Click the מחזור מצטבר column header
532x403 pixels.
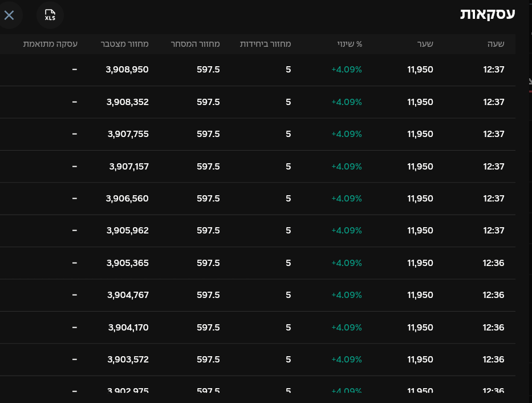pos(125,44)
